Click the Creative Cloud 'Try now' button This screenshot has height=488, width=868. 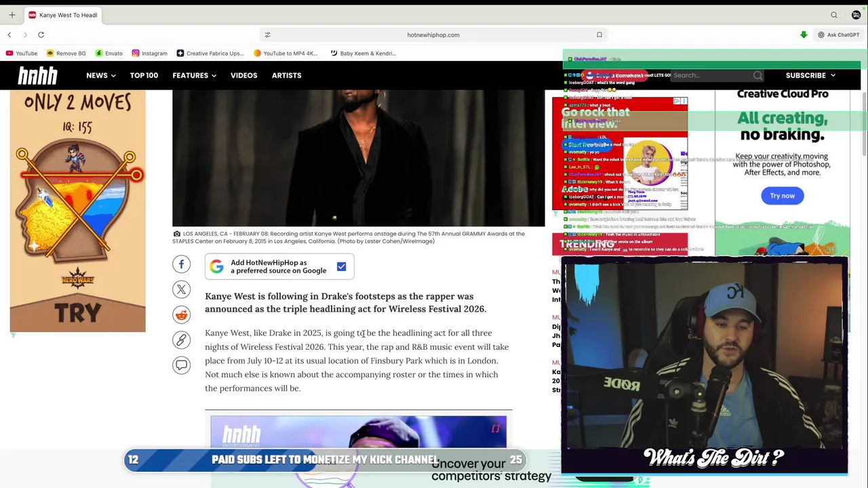pos(782,196)
